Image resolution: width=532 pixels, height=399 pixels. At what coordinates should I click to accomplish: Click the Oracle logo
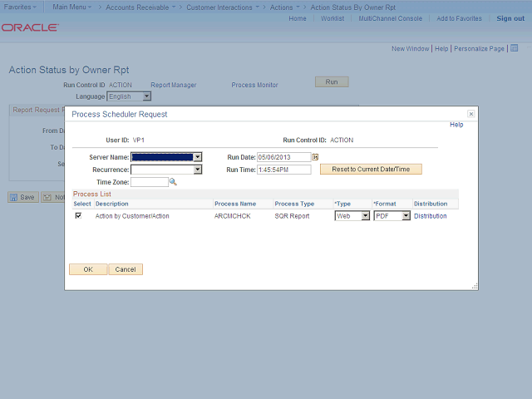point(30,27)
